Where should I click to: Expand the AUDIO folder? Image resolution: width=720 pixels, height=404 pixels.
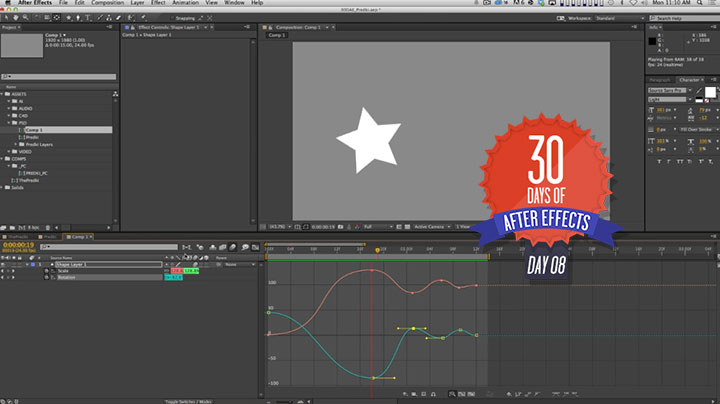coord(9,109)
